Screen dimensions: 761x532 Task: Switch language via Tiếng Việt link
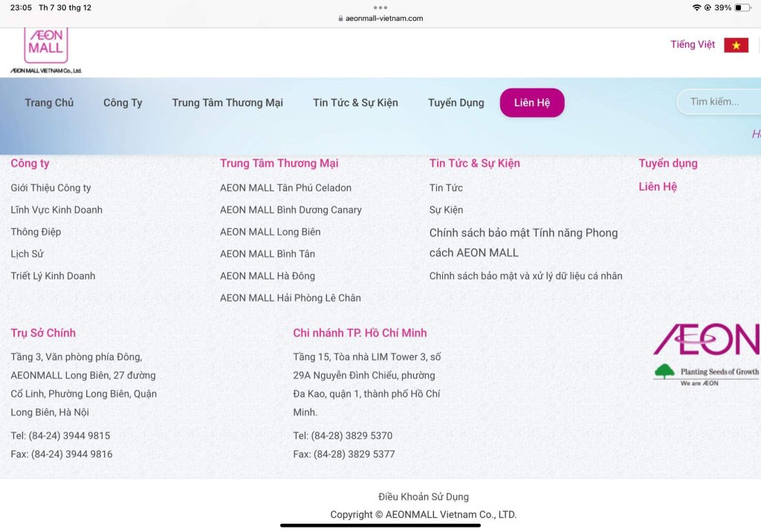click(x=693, y=45)
